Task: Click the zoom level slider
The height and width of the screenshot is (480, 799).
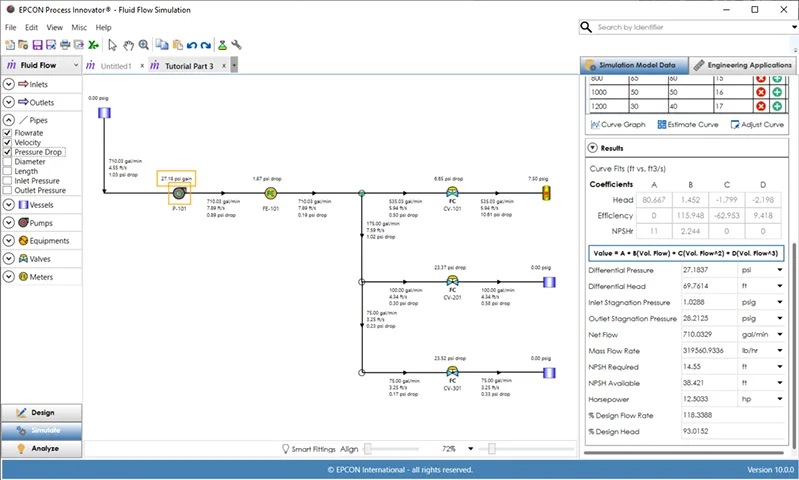Action: (490, 449)
